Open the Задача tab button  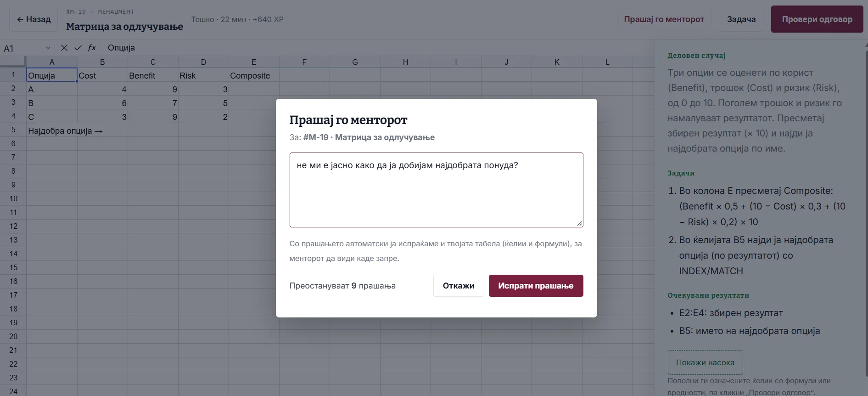[x=741, y=19]
